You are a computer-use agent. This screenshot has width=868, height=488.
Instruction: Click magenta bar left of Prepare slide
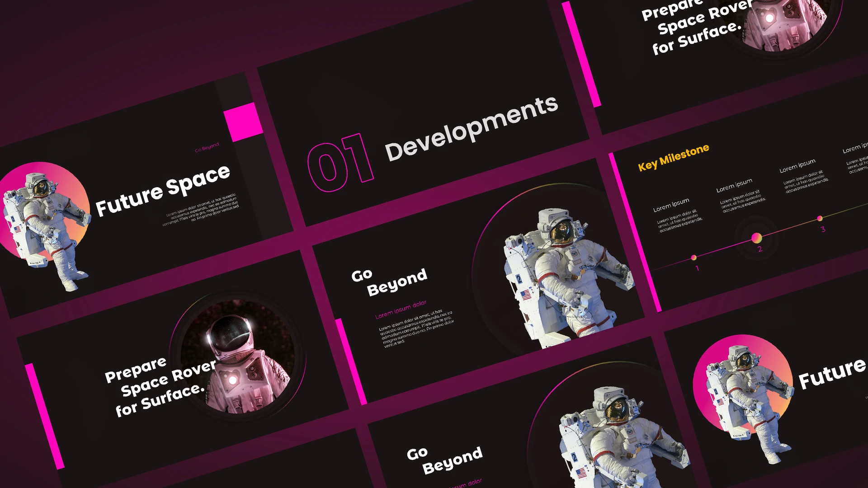(x=44, y=416)
